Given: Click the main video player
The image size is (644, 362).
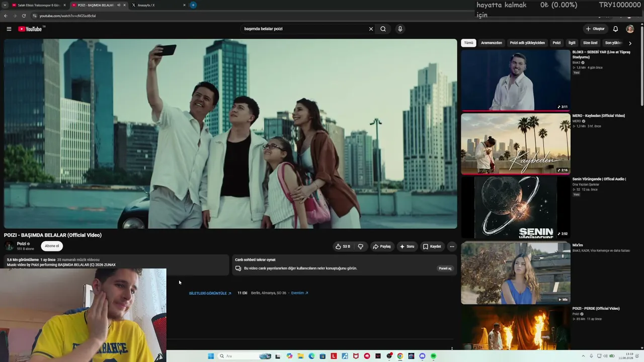Looking at the screenshot, I should tap(230, 134).
